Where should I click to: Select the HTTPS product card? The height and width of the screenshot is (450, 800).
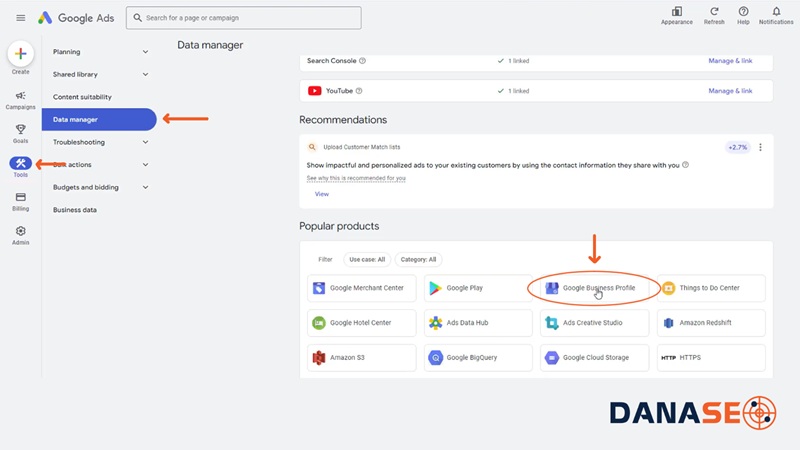click(711, 358)
